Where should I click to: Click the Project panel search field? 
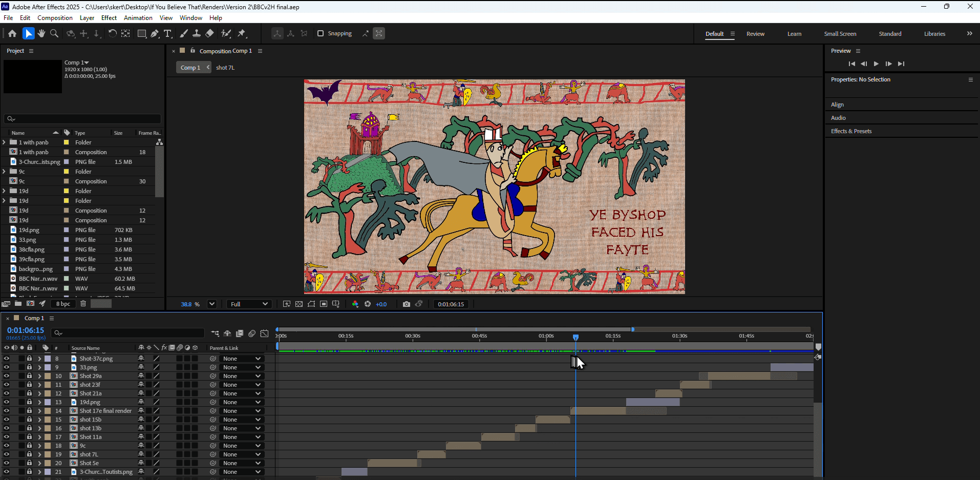click(x=82, y=119)
